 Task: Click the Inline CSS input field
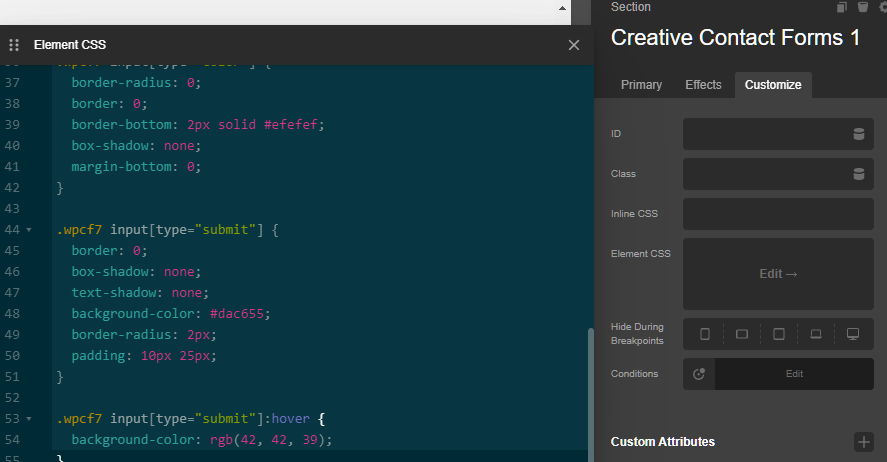click(x=778, y=214)
